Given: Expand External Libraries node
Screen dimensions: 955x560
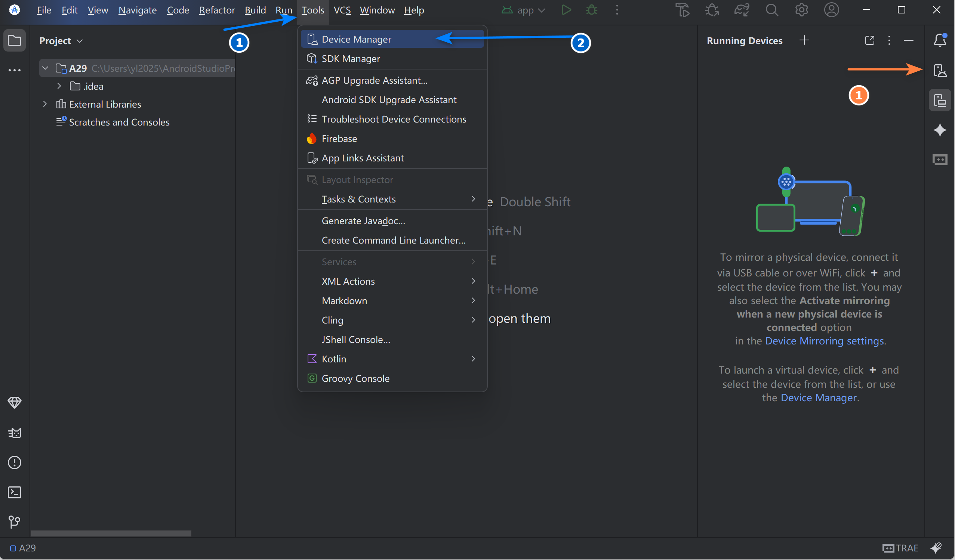Looking at the screenshot, I should coord(45,104).
